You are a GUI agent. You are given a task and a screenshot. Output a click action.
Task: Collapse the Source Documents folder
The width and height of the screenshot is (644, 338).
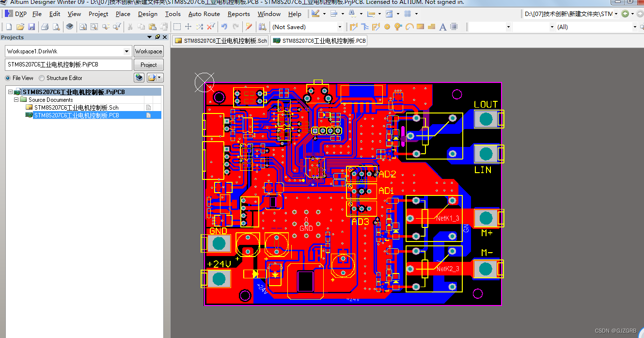16,99
